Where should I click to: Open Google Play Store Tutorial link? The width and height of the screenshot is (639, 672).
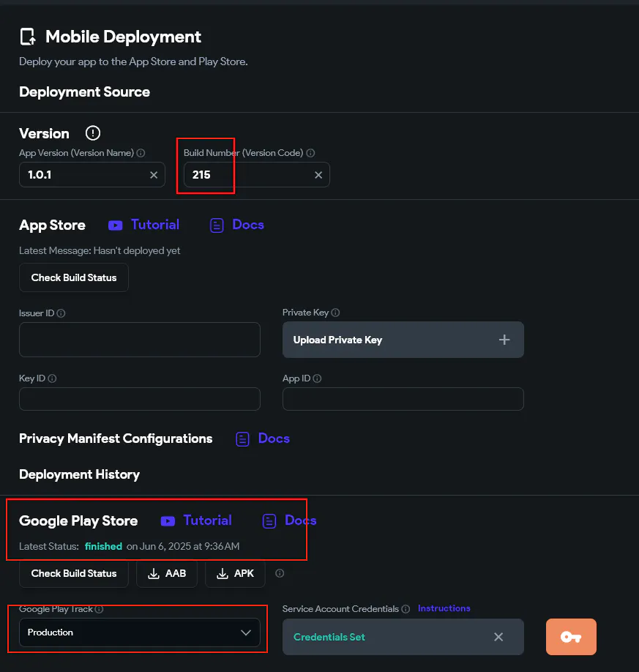pos(196,520)
